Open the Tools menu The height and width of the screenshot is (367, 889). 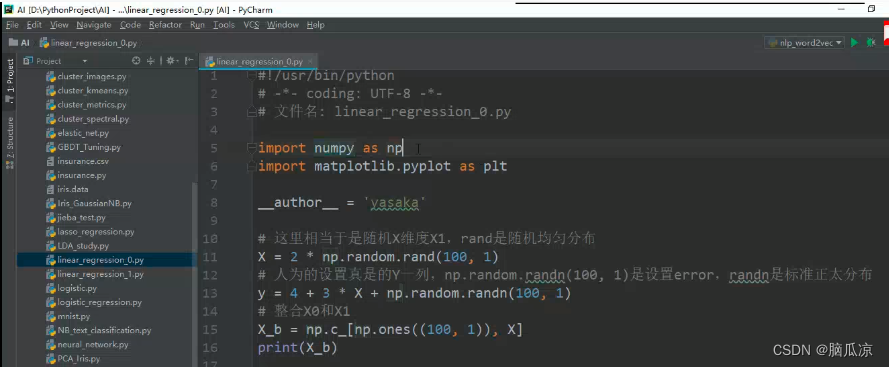[x=223, y=25]
